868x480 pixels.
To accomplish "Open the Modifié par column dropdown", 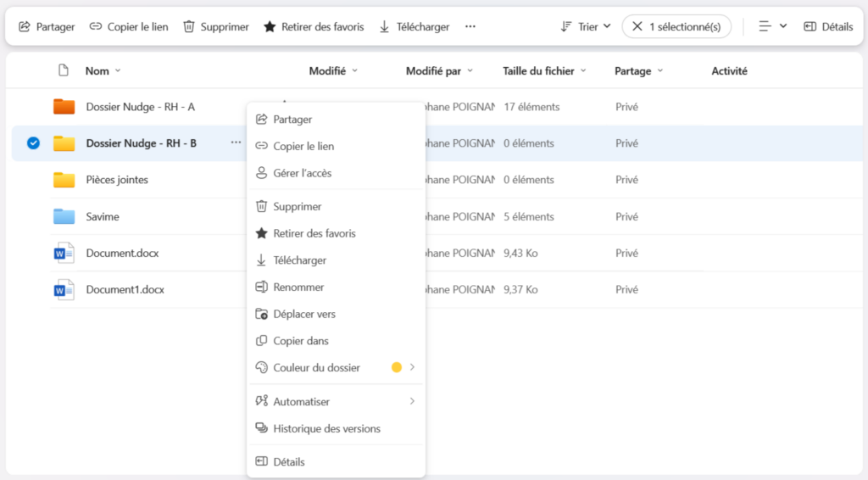I will (470, 71).
